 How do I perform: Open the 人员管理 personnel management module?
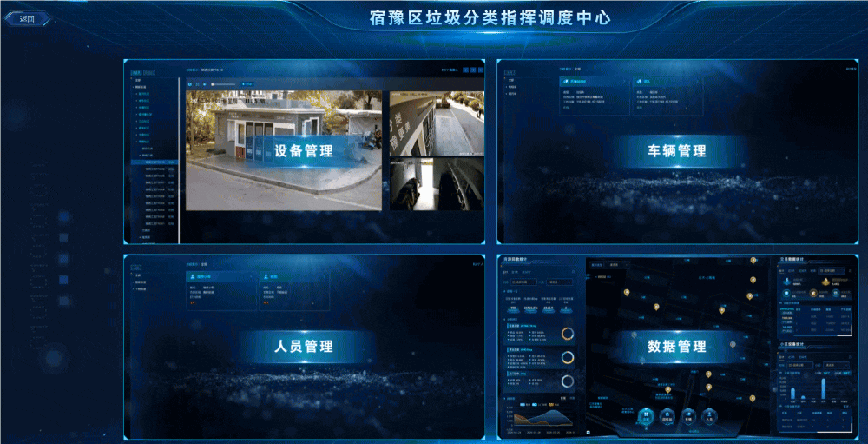(303, 346)
